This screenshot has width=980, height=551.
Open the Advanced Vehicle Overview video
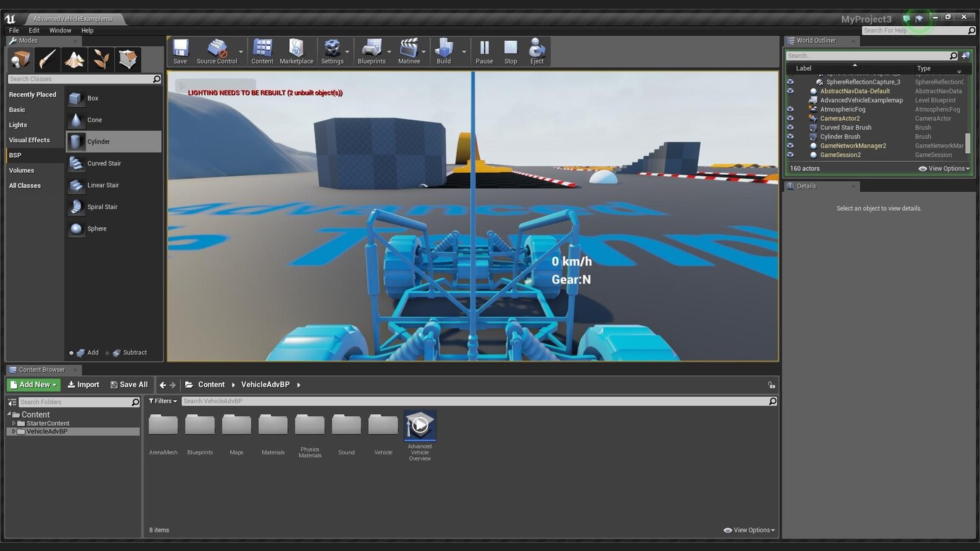coord(420,425)
